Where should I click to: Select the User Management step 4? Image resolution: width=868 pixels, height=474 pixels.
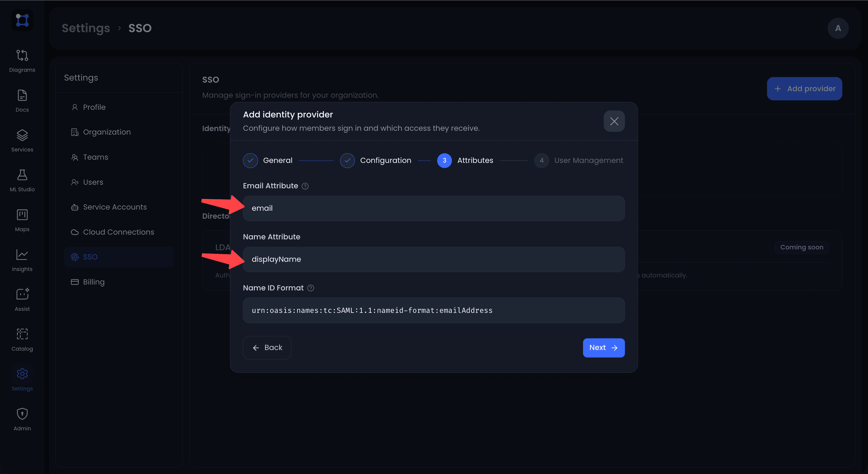(579, 160)
